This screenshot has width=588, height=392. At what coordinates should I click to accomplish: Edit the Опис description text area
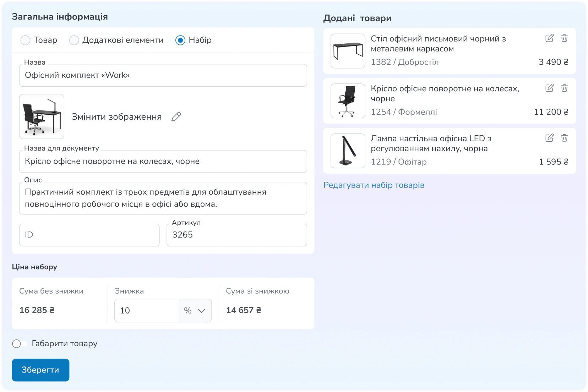[x=163, y=198]
